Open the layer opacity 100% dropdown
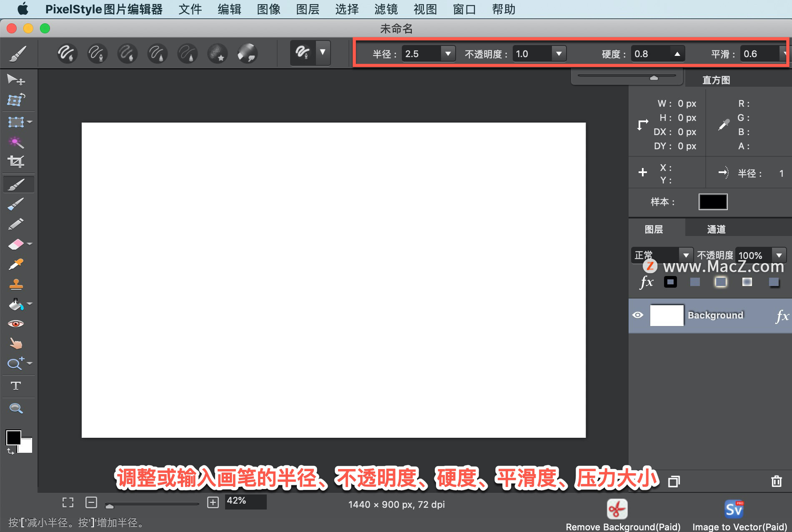This screenshot has height=532, width=792. (x=779, y=255)
